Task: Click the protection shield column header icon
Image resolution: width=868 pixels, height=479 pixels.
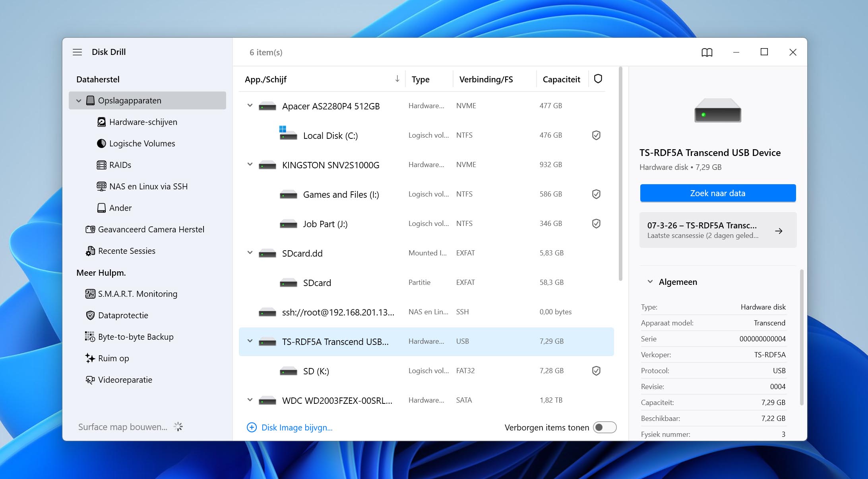Action: (x=598, y=79)
